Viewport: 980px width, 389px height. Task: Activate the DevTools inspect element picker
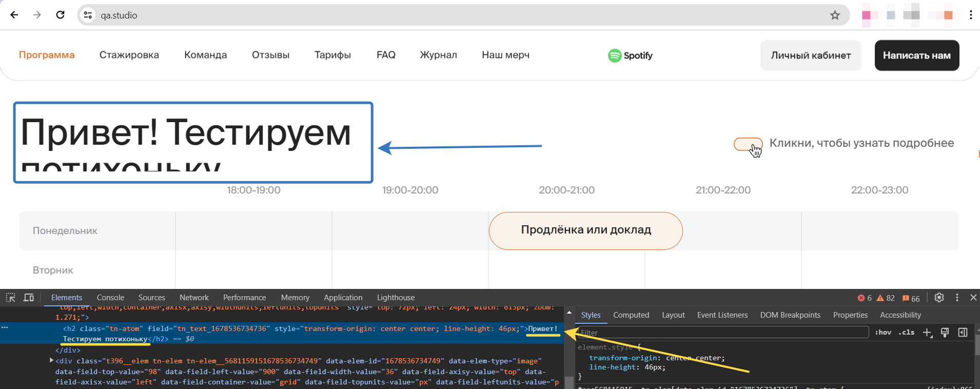[10, 298]
